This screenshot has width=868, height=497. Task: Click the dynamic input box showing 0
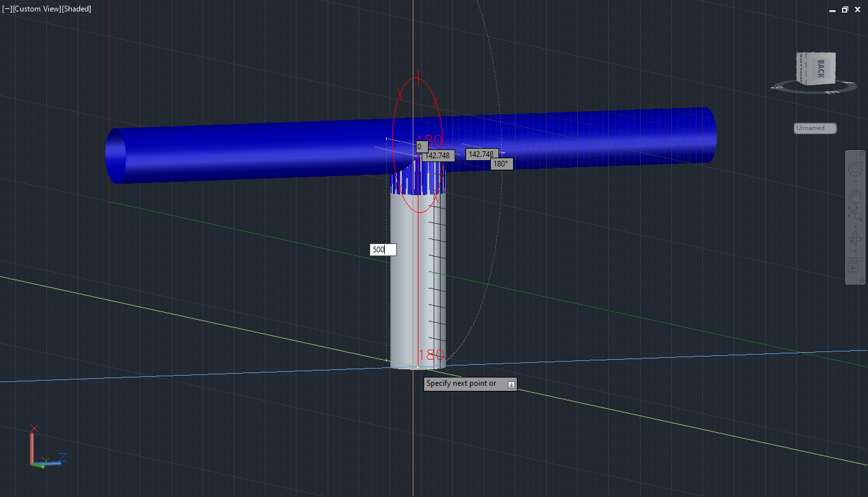pyautogui.click(x=422, y=147)
